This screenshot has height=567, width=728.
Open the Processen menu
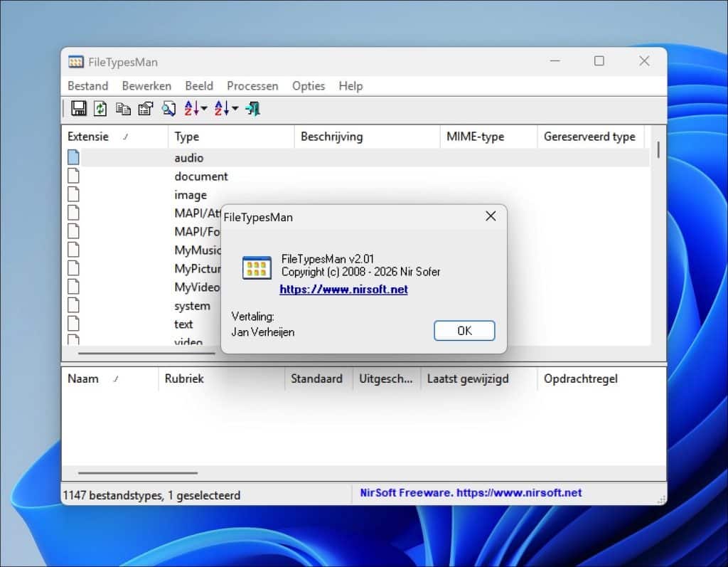point(252,86)
